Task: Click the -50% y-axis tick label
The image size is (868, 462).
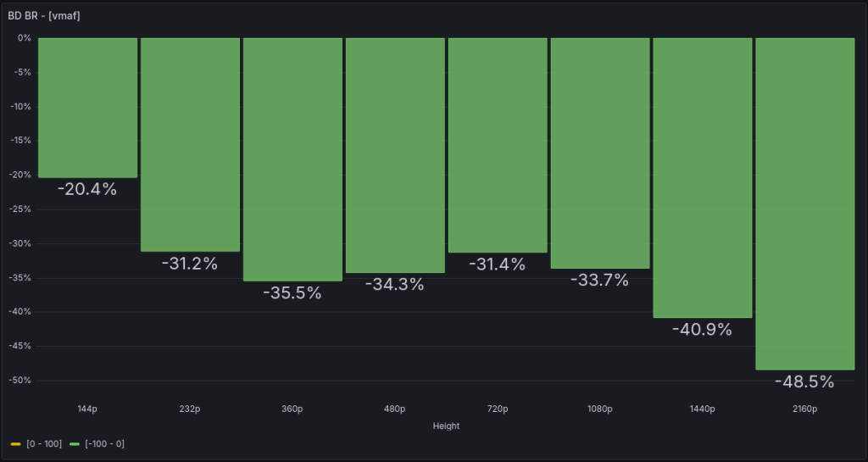Action: click(x=21, y=380)
